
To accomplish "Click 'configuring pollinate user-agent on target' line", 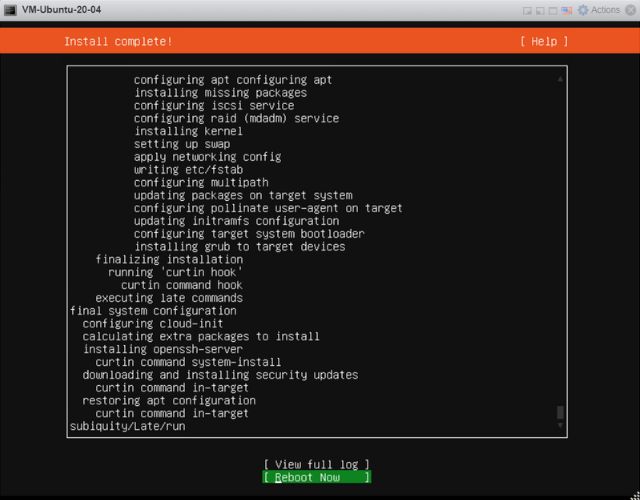I will pos(268,208).
